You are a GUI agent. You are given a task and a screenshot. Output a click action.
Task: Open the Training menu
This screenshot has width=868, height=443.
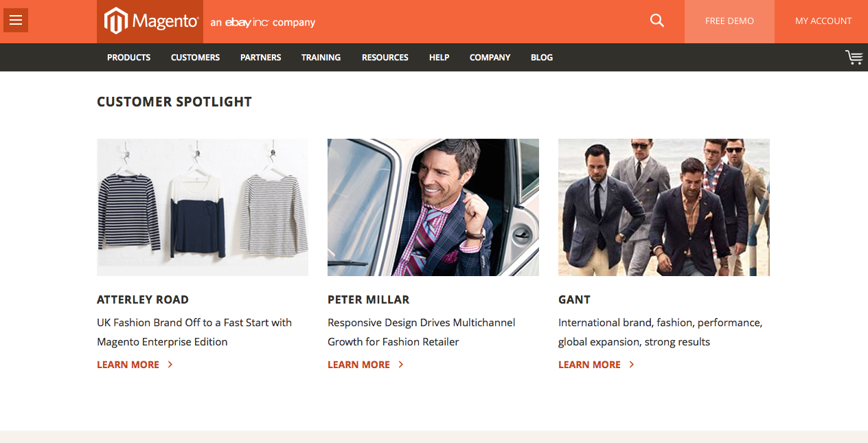click(x=321, y=58)
